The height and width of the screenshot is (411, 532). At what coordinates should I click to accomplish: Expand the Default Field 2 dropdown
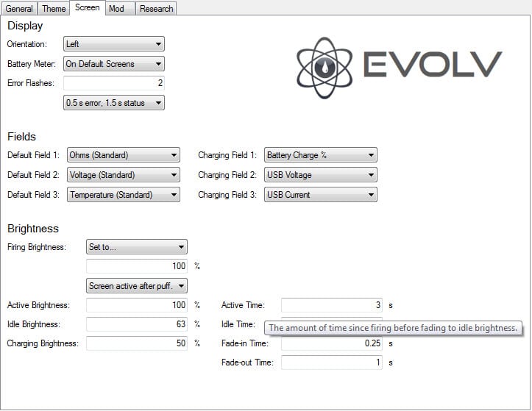click(x=124, y=175)
